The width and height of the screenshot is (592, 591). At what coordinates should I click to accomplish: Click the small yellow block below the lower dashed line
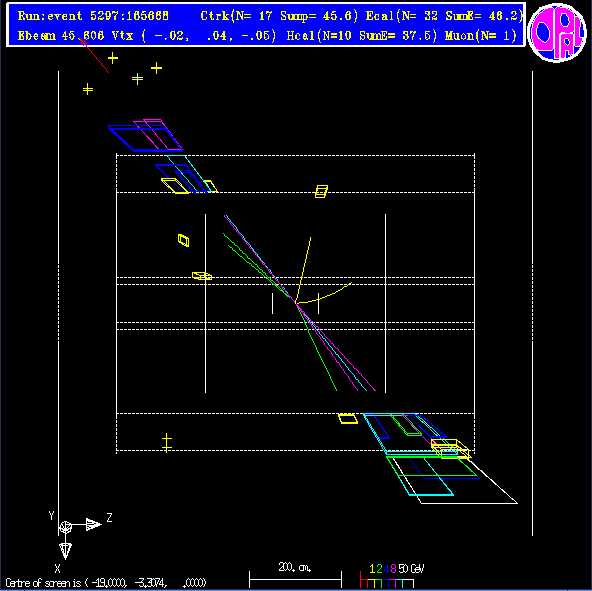[348, 419]
